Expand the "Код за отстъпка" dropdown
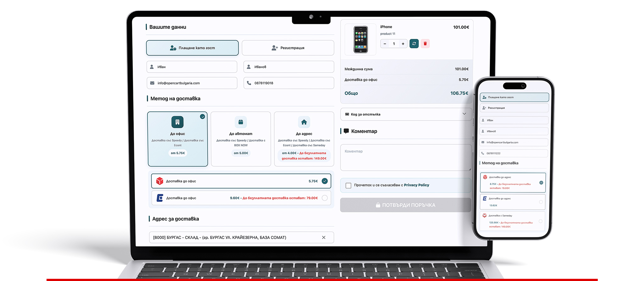The image size is (644, 281). pyautogui.click(x=406, y=114)
